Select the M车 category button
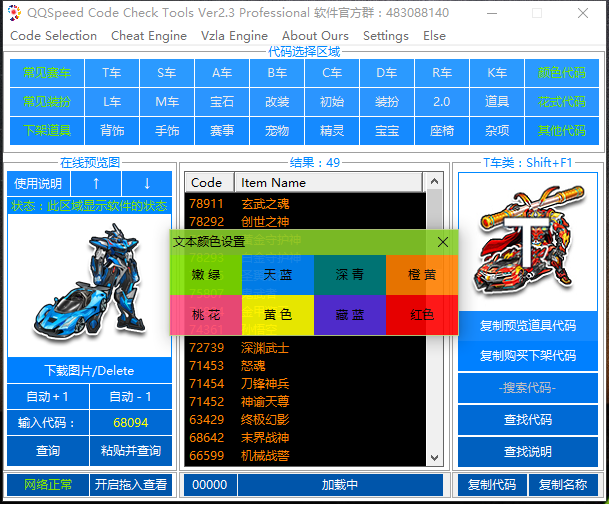 click(167, 102)
